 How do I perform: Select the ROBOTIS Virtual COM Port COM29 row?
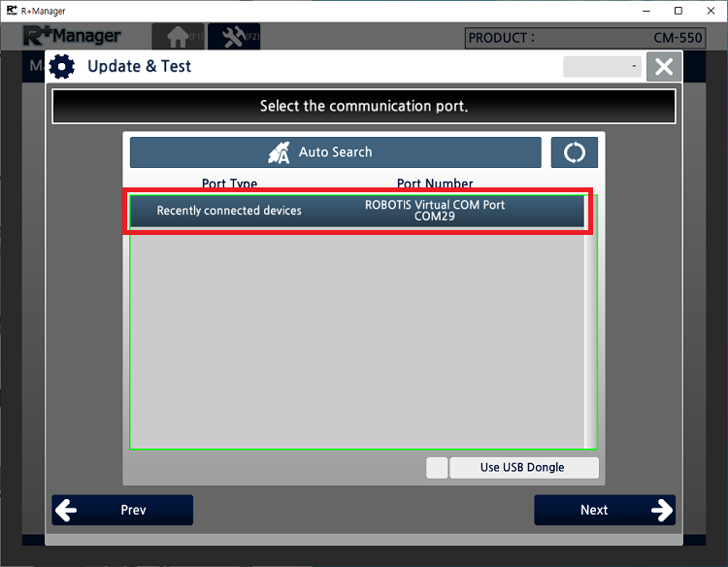pos(356,211)
